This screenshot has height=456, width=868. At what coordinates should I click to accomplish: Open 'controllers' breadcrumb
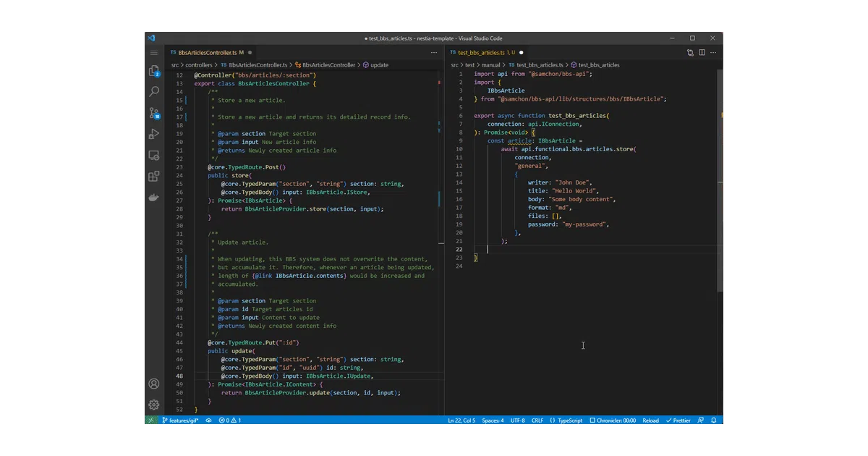[199, 65]
